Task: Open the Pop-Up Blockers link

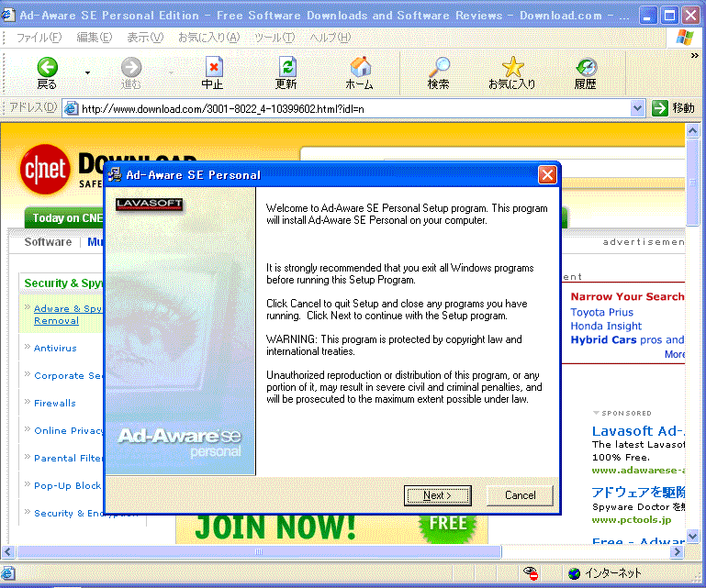Action: click(x=68, y=485)
